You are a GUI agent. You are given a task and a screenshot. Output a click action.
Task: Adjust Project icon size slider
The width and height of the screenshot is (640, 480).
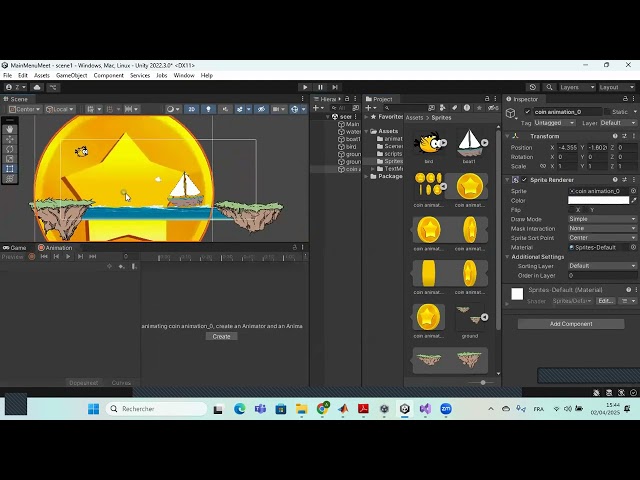click(484, 382)
